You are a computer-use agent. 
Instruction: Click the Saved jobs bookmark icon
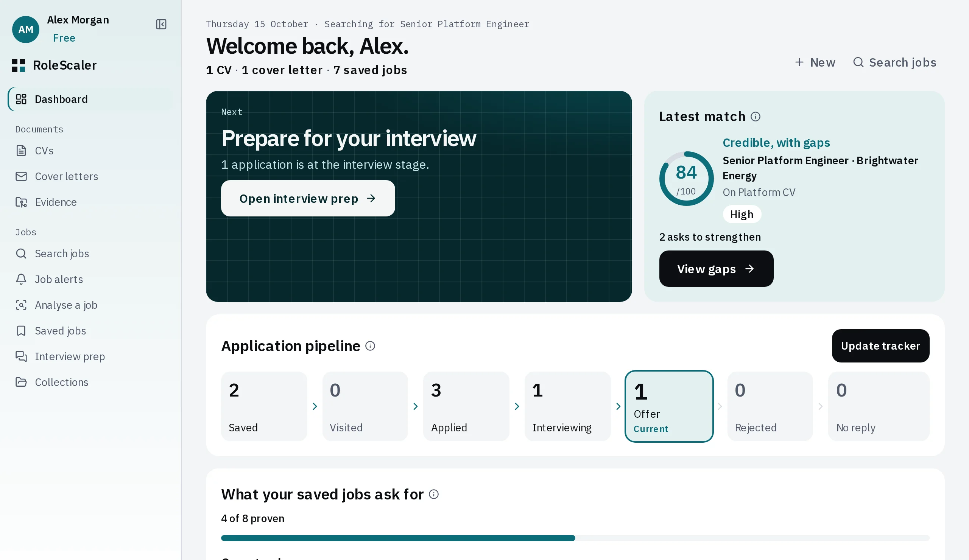[x=21, y=331]
